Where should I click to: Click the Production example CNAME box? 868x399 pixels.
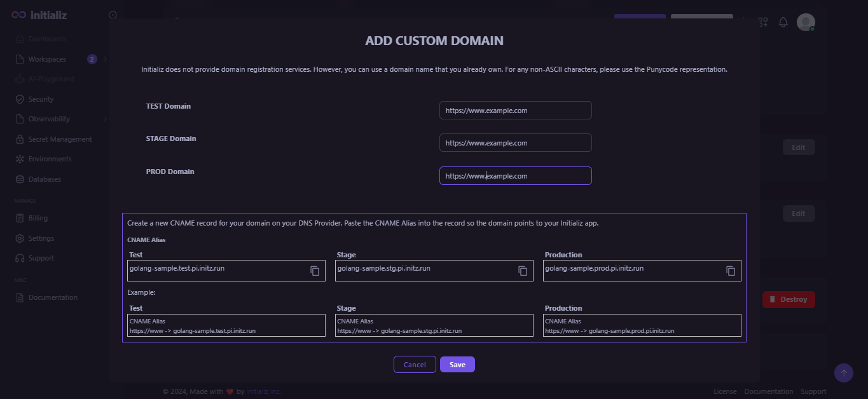click(x=642, y=325)
